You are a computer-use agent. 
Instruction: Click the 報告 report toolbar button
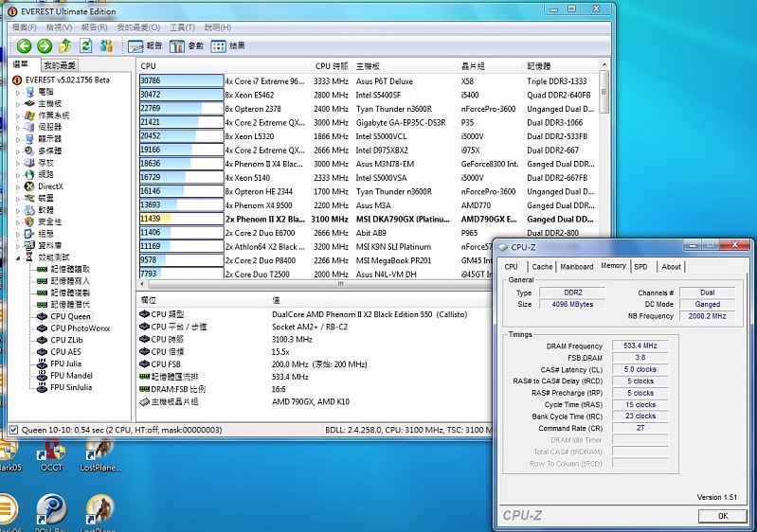coord(145,45)
